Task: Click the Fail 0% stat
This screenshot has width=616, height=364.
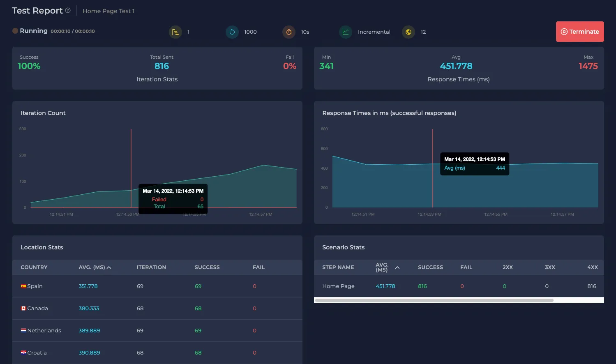Action: (290, 66)
